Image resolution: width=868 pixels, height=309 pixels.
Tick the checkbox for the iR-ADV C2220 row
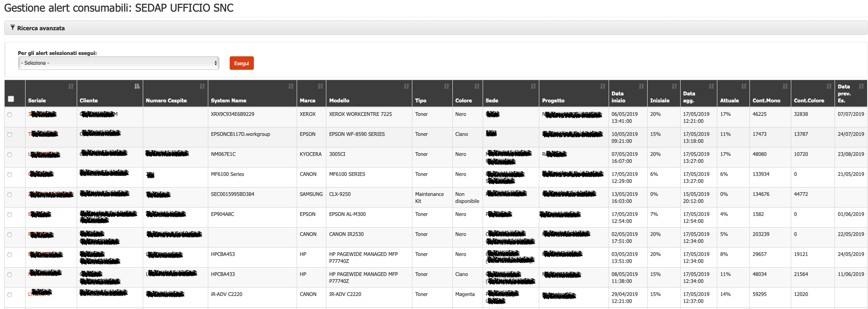click(10, 295)
